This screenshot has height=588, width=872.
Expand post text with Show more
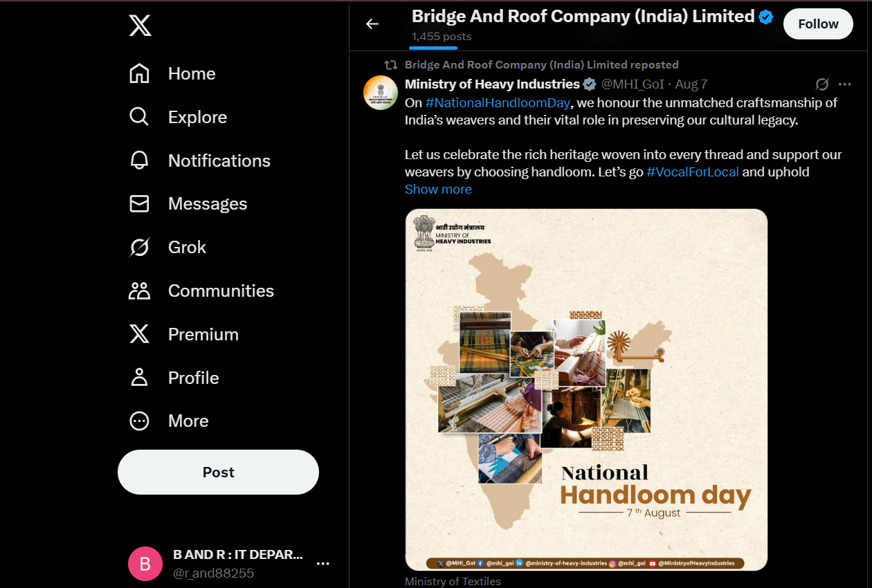pyautogui.click(x=438, y=190)
